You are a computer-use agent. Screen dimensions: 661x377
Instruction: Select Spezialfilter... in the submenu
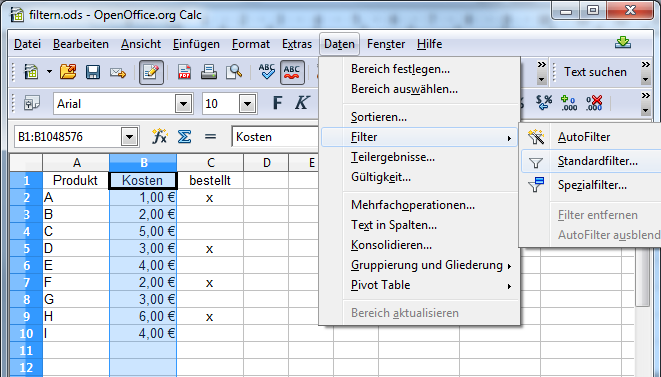click(591, 185)
